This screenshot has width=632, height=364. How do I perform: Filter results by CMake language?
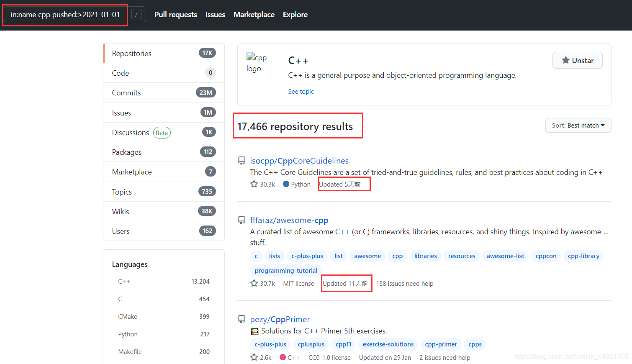click(x=164, y=316)
